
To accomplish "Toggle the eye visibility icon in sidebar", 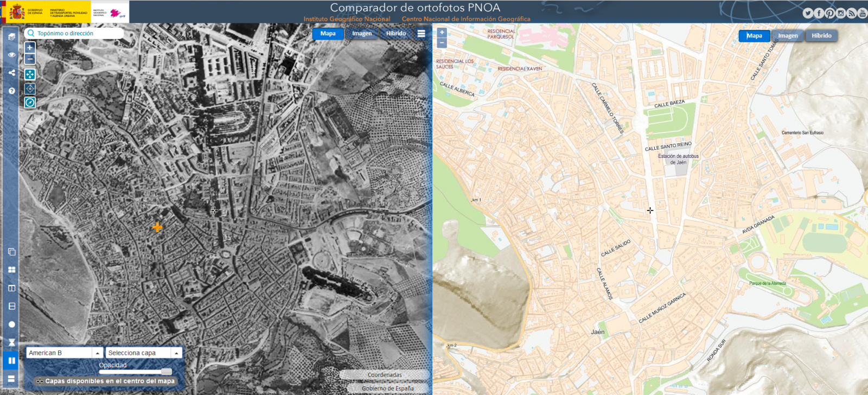I will coord(11,55).
